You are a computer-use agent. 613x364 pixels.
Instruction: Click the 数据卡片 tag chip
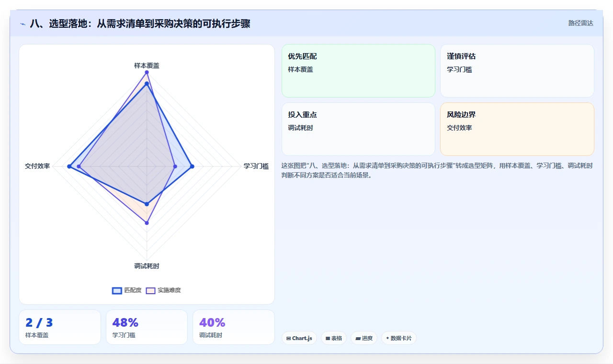(x=399, y=338)
